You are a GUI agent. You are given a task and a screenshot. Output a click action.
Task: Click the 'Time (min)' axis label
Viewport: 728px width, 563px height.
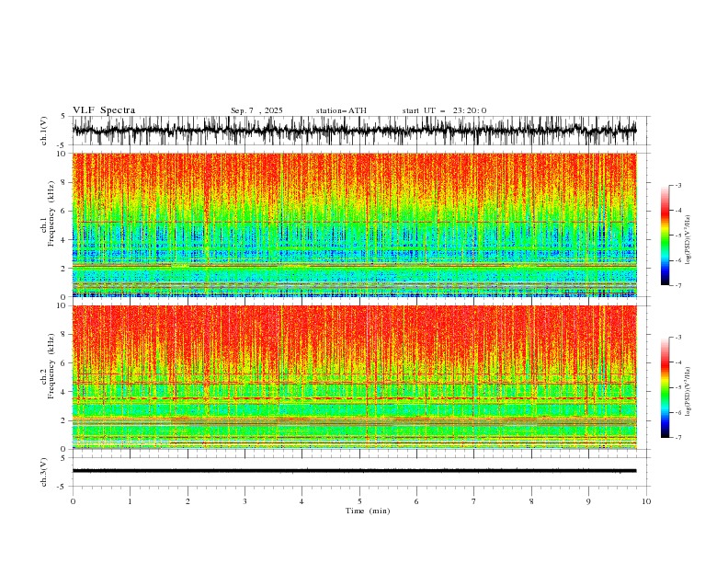(x=368, y=511)
